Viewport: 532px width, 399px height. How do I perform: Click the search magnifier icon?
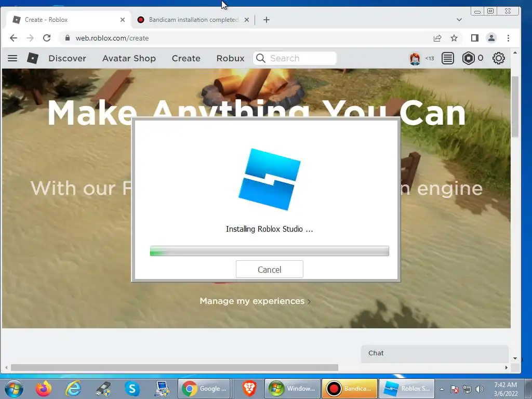tap(261, 58)
